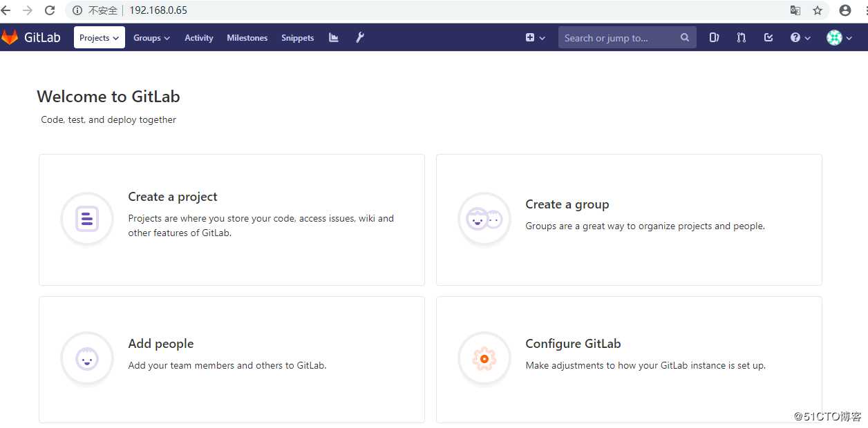Click the 'Projects are where you store' description

pos(261,226)
